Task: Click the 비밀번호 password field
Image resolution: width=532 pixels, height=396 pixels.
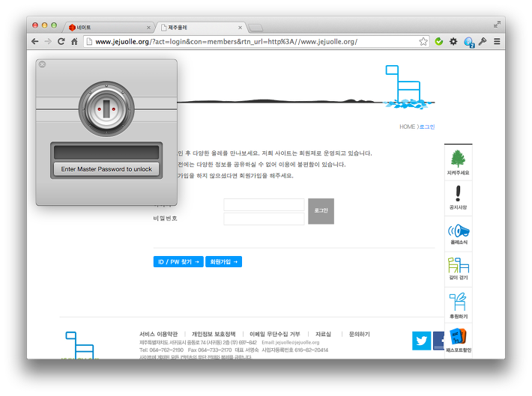Action: pos(264,219)
